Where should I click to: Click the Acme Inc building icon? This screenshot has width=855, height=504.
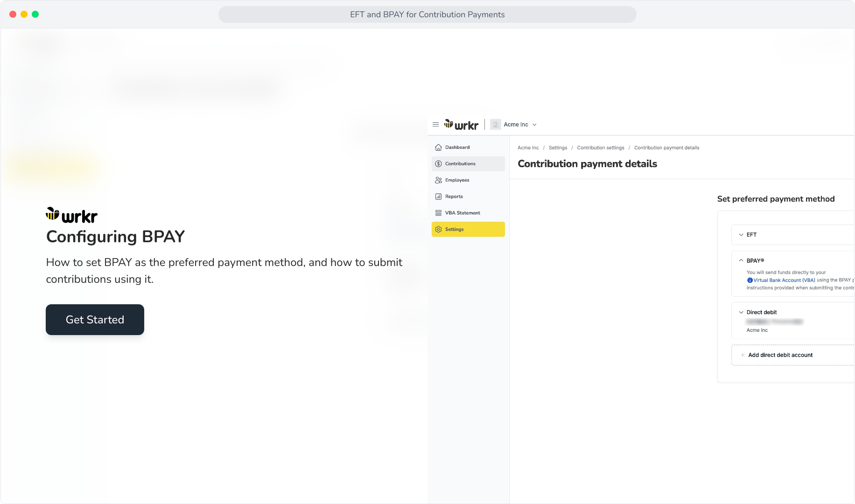(x=495, y=125)
